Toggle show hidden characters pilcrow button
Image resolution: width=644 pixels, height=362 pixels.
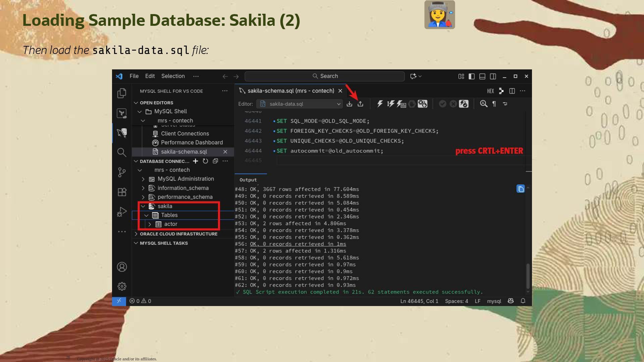tap(494, 104)
